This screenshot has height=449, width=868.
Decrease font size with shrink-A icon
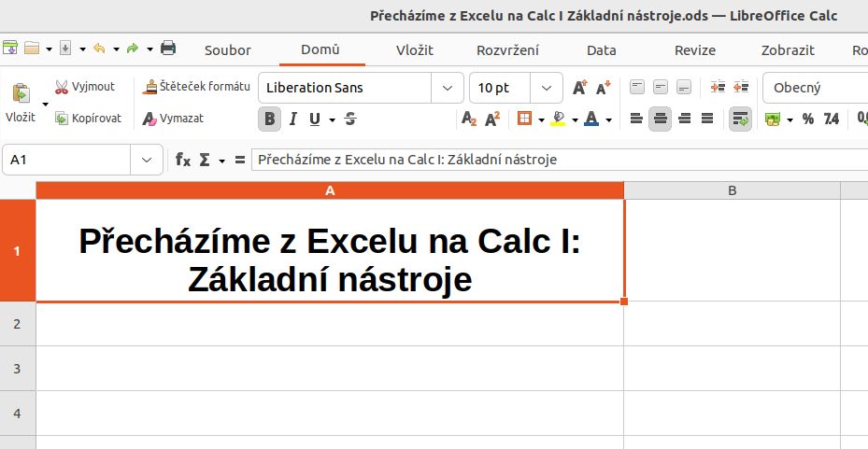tap(604, 88)
